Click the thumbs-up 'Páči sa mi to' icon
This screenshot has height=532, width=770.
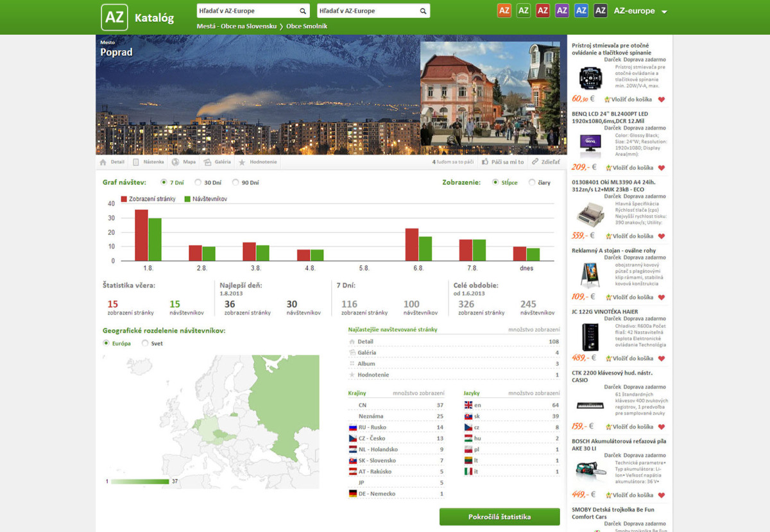coord(486,162)
